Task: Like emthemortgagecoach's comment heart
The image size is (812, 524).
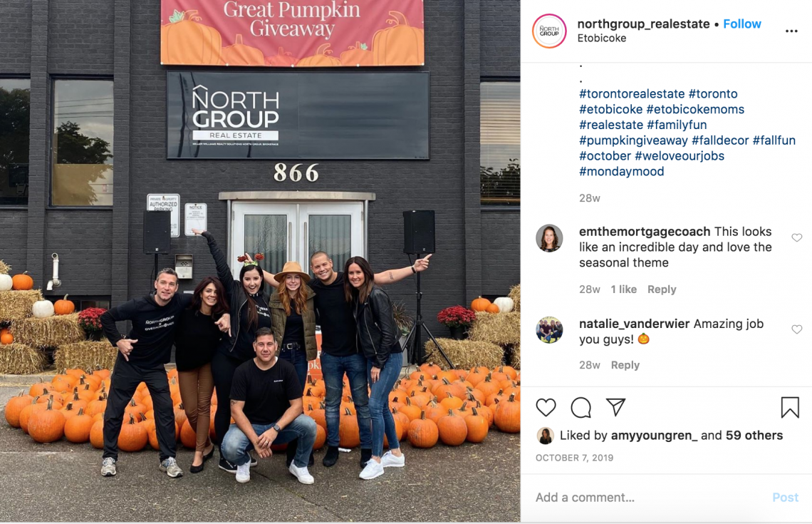Action: (797, 238)
